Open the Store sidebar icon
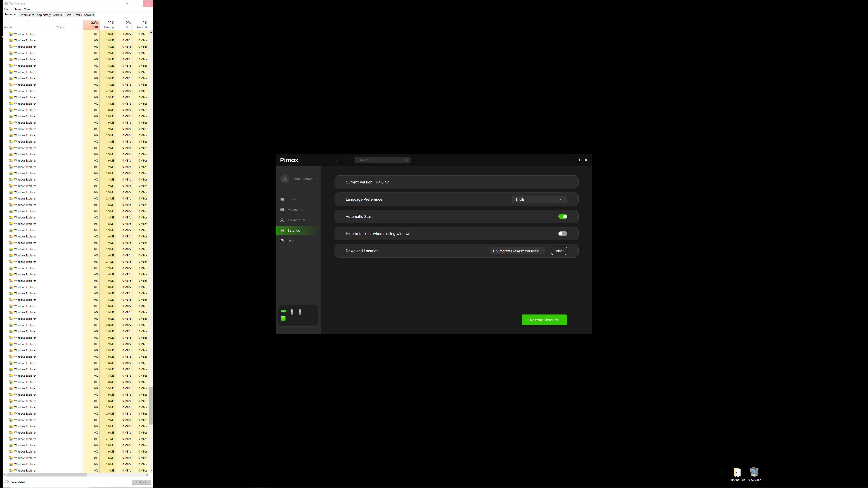The height and width of the screenshot is (488, 868). pos(282,199)
